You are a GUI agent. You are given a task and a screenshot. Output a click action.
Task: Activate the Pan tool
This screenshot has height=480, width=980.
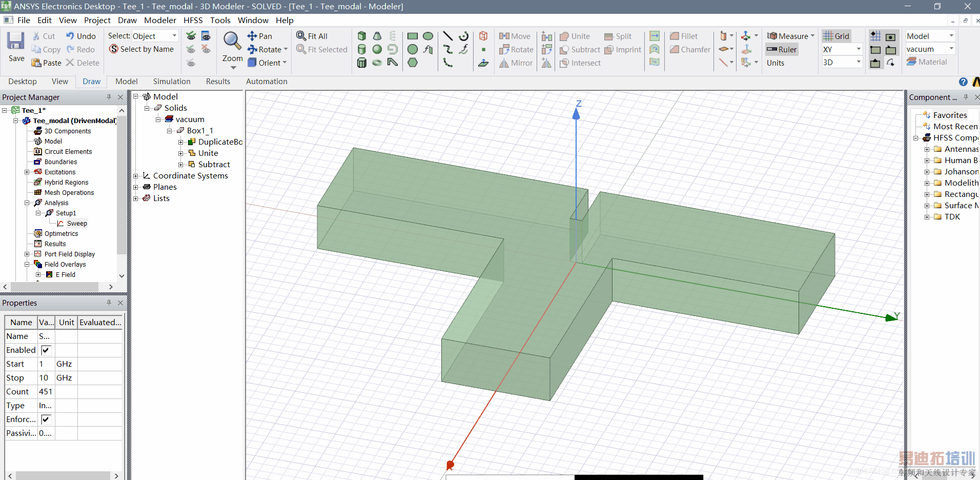(x=252, y=36)
